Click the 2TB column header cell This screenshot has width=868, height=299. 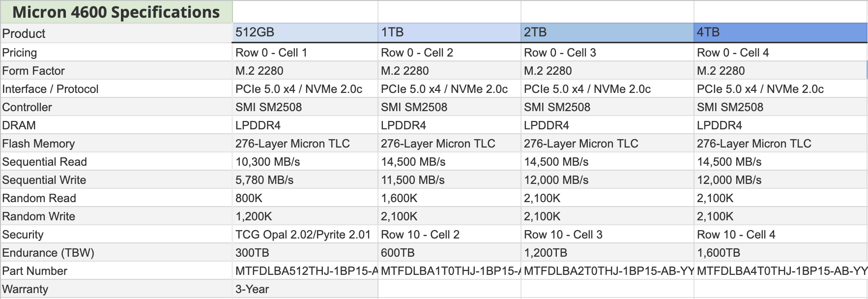[x=607, y=32]
